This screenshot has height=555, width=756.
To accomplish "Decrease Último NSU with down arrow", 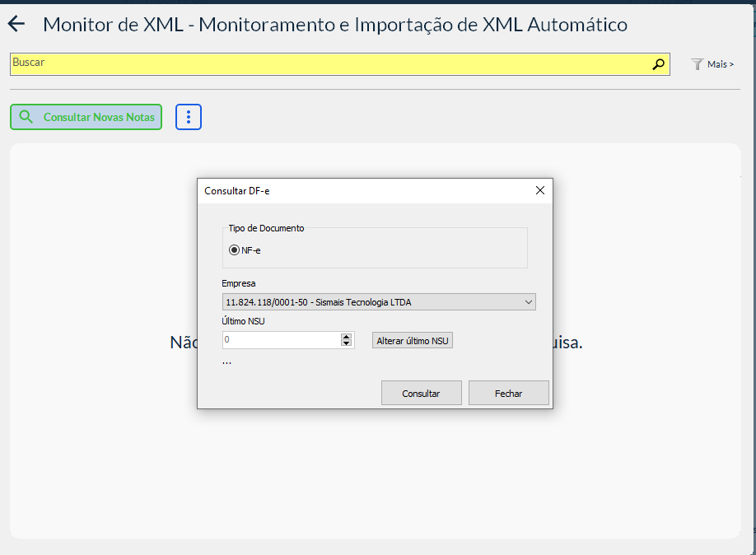I will 347,344.
